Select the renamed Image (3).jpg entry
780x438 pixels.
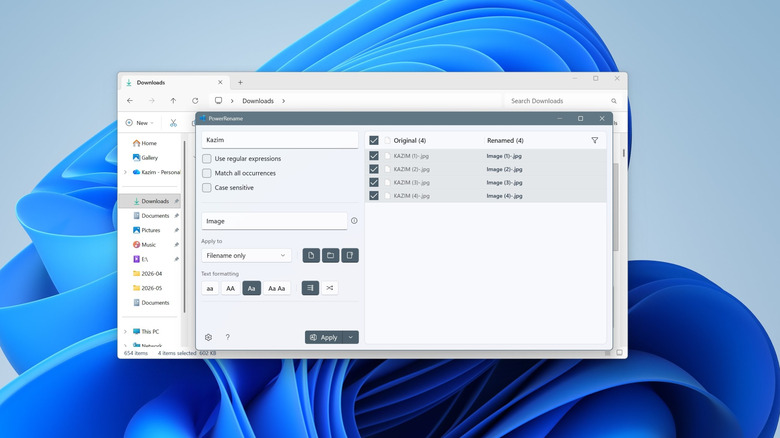[x=504, y=182]
